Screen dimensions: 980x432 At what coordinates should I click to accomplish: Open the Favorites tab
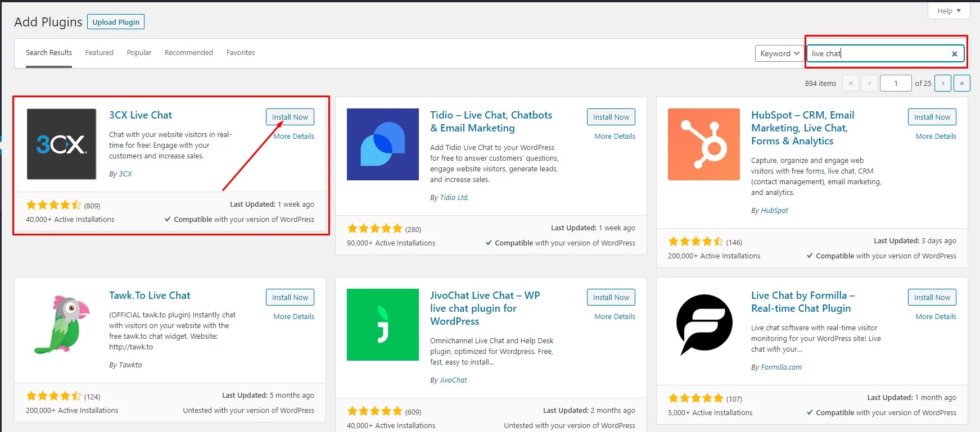pyautogui.click(x=241, y=53)
